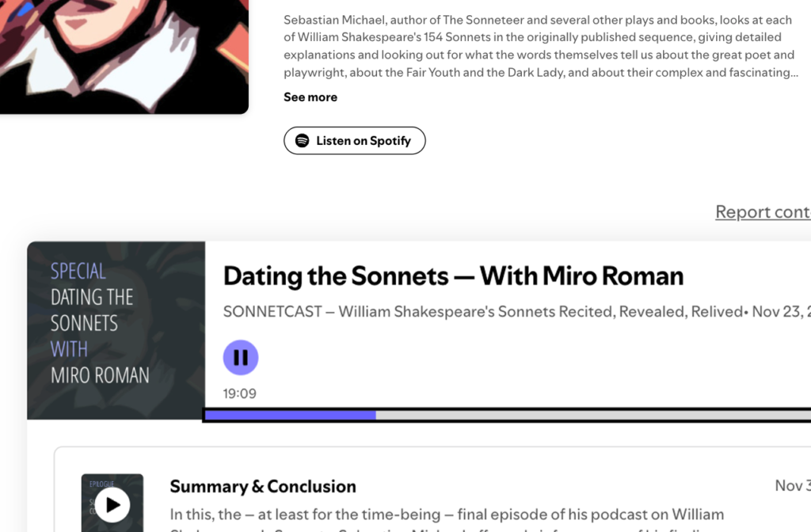Click the Spotify logo icon
This screenshot has width=811, height=532.
tap(302, 141)
